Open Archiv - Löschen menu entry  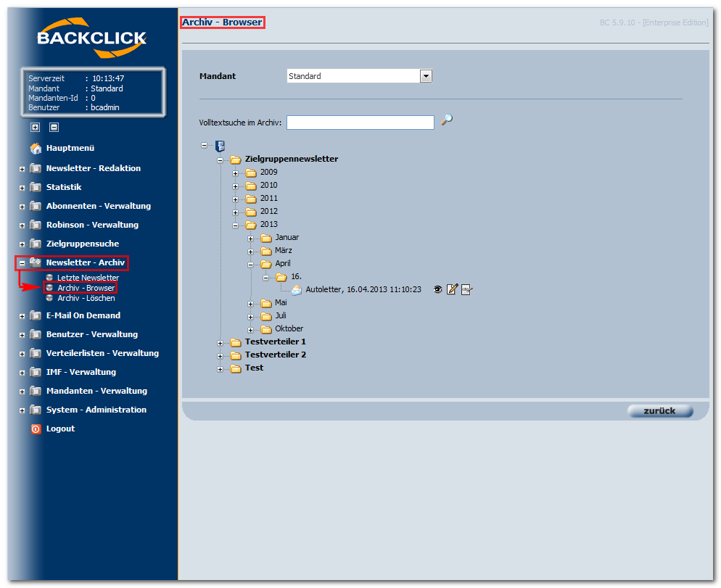86,298
